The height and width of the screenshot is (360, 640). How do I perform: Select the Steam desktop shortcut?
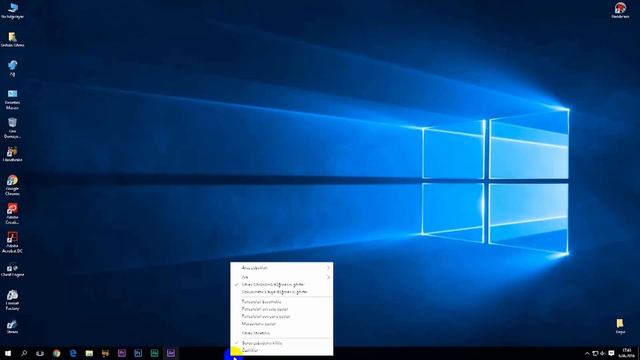[12, 327]
